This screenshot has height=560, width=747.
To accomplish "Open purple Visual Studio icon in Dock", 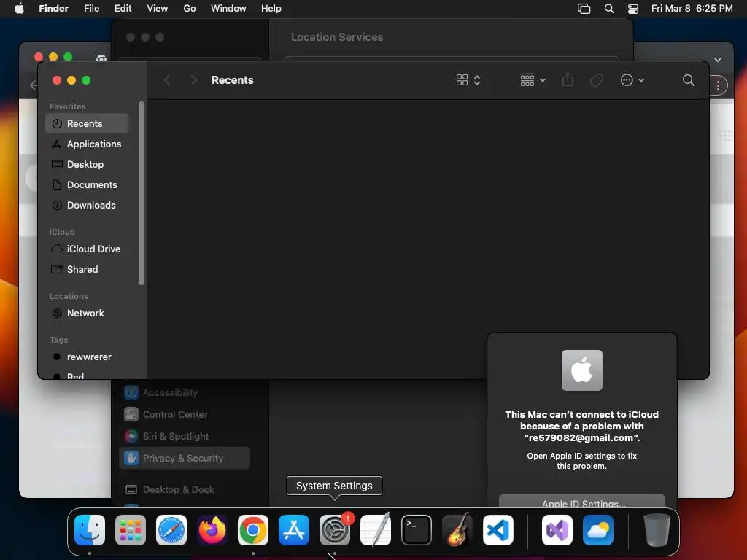I will (557, 530).
